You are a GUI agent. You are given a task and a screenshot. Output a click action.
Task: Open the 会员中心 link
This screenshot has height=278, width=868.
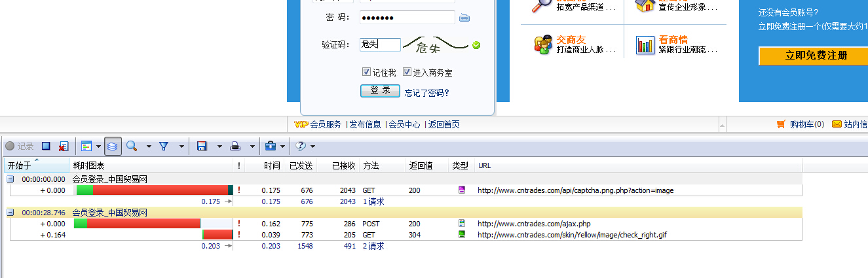coord(404,124)
